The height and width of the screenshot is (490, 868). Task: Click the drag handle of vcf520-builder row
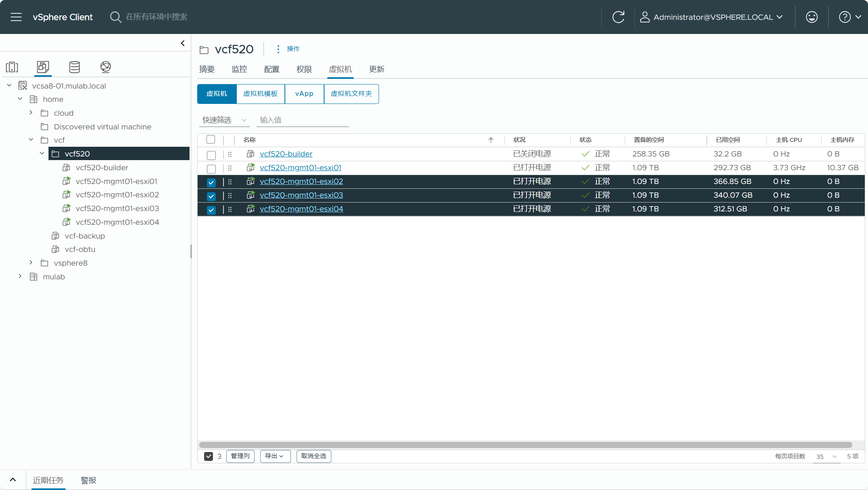coord(230,154)
